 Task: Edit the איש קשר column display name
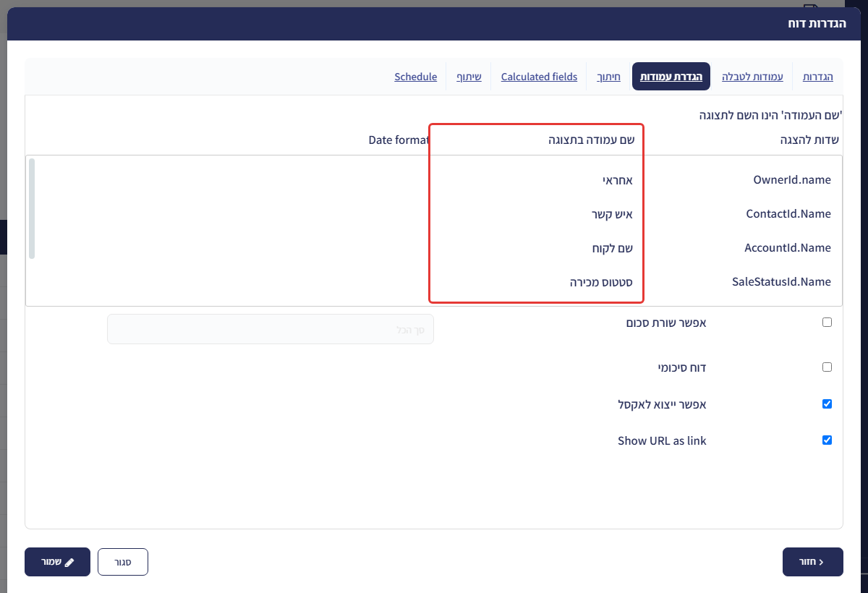[537, 214]
